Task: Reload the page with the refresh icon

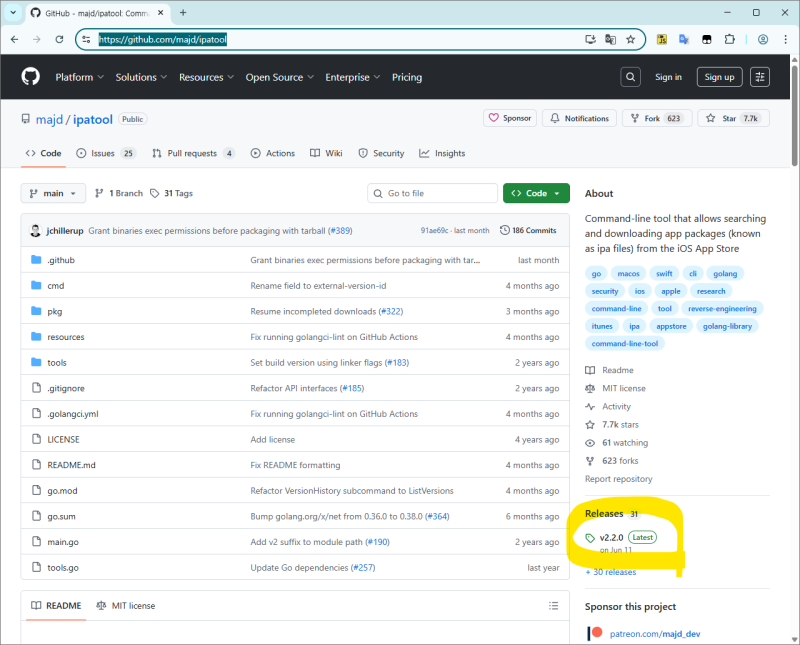Action: tap(59, 39)
